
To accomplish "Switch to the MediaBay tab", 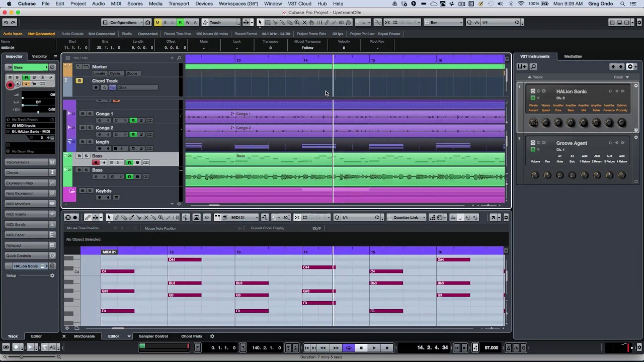I will 573,56.
